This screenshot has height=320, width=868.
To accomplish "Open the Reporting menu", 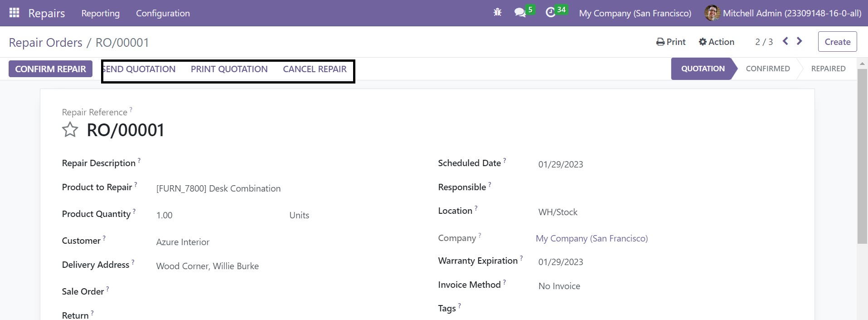I will (100, 13).
